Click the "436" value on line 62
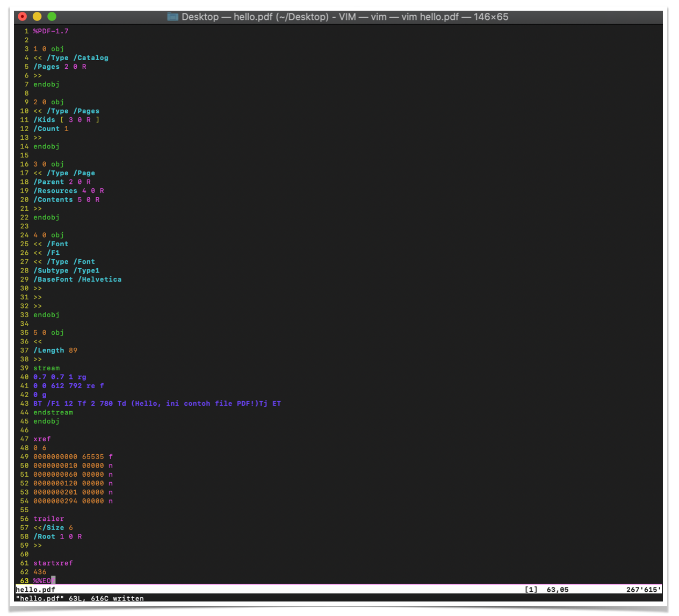The height and width of the screenshot is (616, 679). (40, 572)
